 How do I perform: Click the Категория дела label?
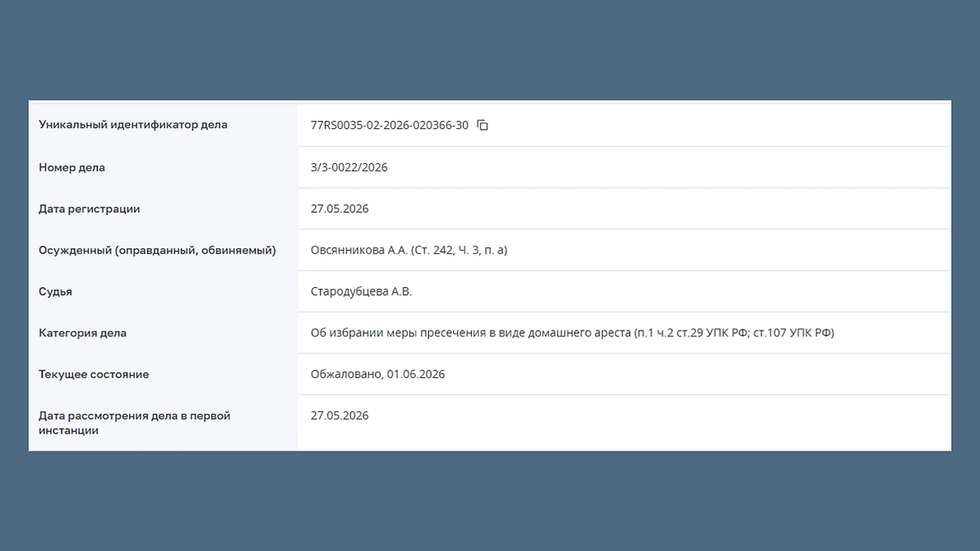[82, 333]
